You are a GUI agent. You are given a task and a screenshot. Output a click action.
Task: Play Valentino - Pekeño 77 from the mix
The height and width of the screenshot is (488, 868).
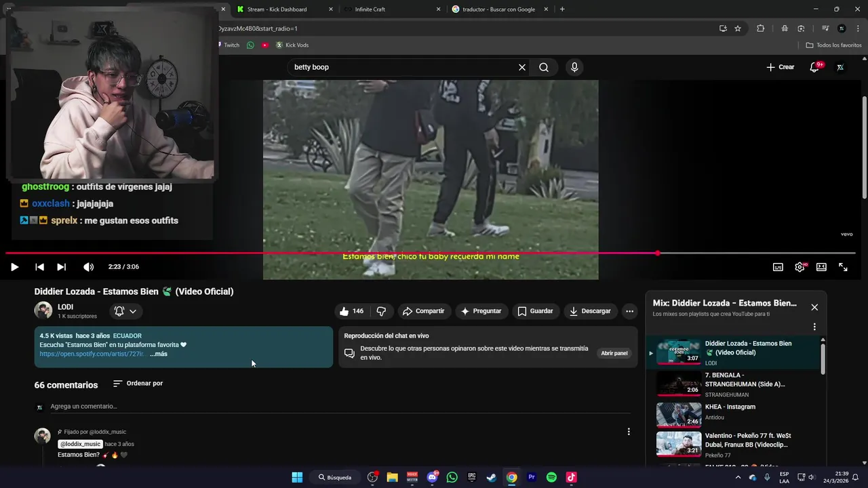pyautogui.click(x=736, y=445)
